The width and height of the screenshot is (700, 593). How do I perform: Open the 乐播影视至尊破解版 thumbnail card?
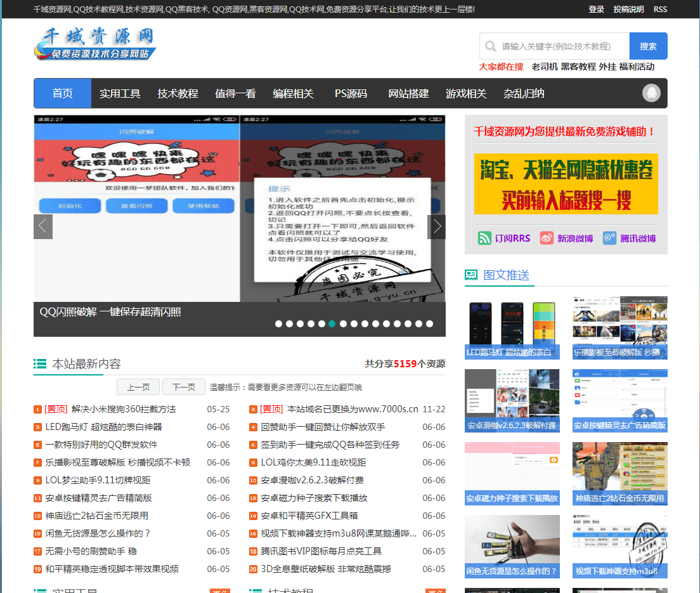[x=620, y=328]
